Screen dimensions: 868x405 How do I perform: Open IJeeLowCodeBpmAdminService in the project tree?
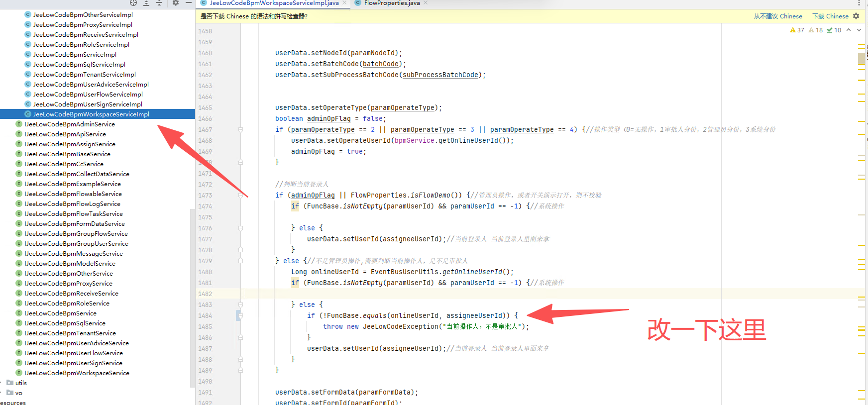(70, 124)
